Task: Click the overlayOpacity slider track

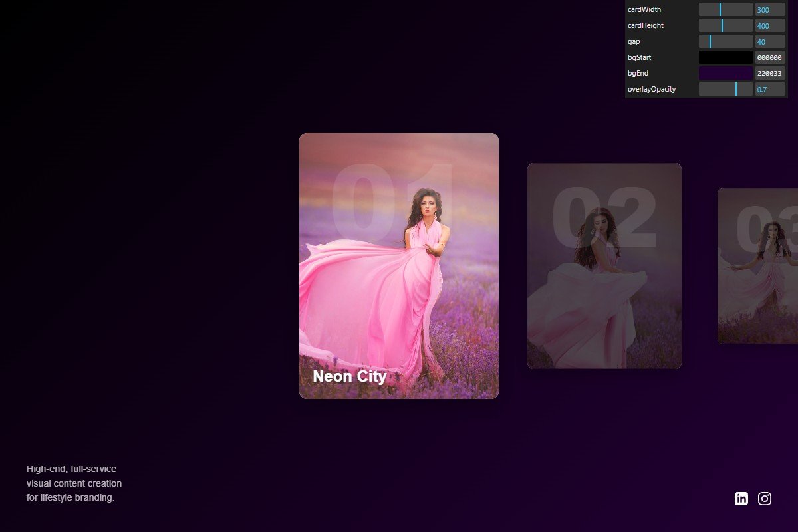Action: pyautogui.click(x=725, y=89)
